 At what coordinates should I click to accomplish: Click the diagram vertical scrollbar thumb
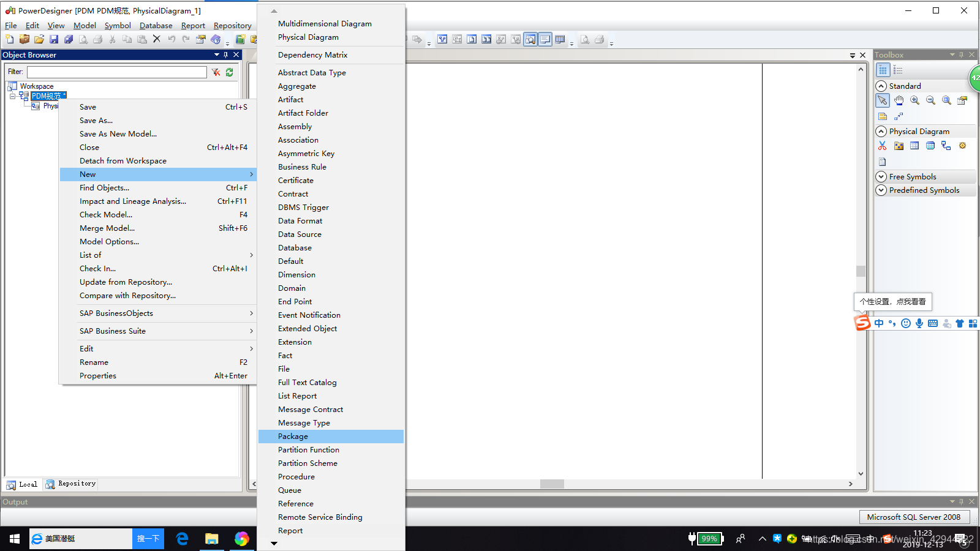click(x=861, y=271)
